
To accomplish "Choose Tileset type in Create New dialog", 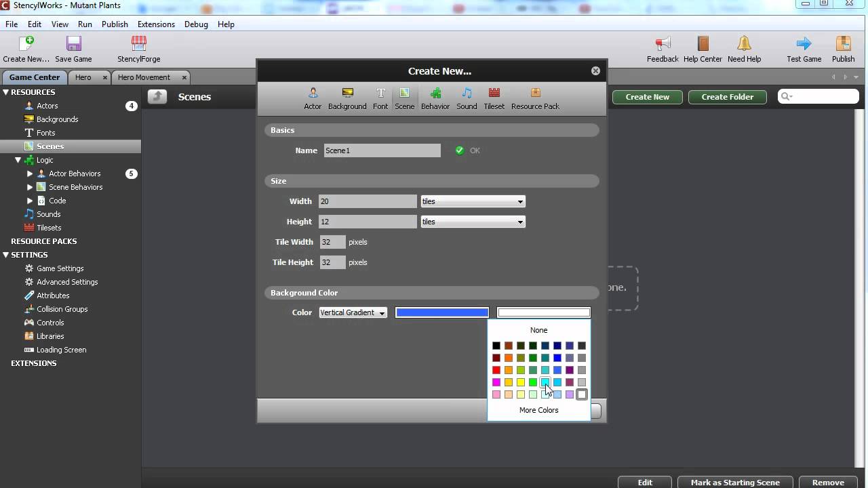I will tap(494, 99).
